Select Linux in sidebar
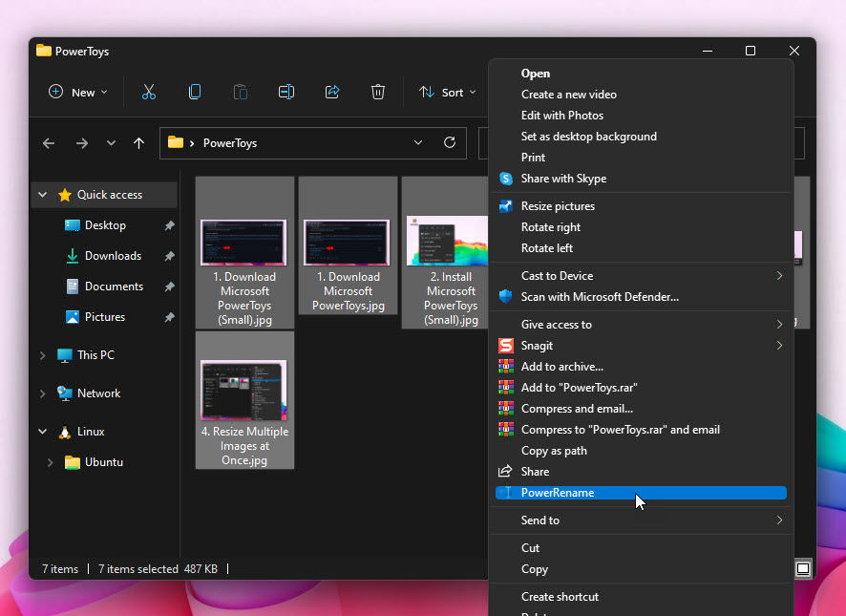Viewport: 846px width, 616px height. [x=91, y=432]
